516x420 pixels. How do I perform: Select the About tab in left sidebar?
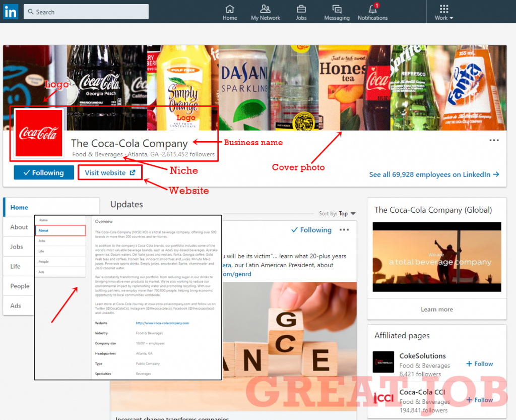(19, 227)
